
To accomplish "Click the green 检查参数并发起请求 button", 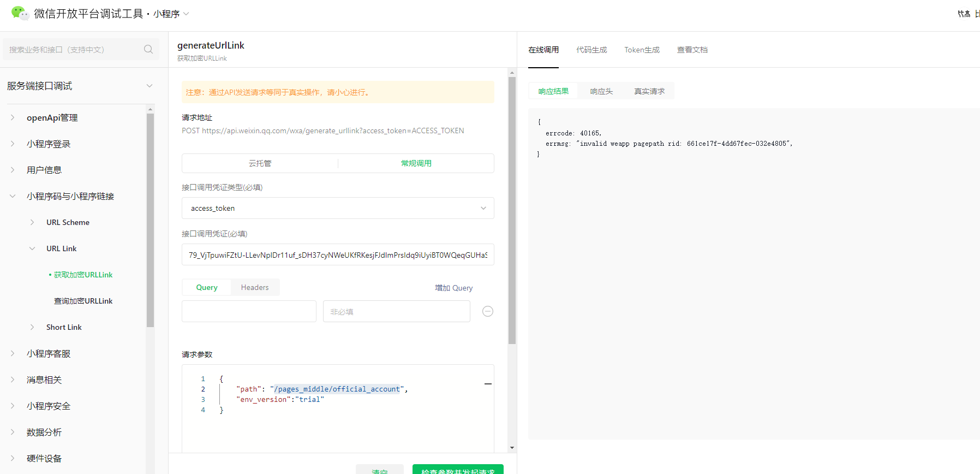I will click(x=458, y=470).
